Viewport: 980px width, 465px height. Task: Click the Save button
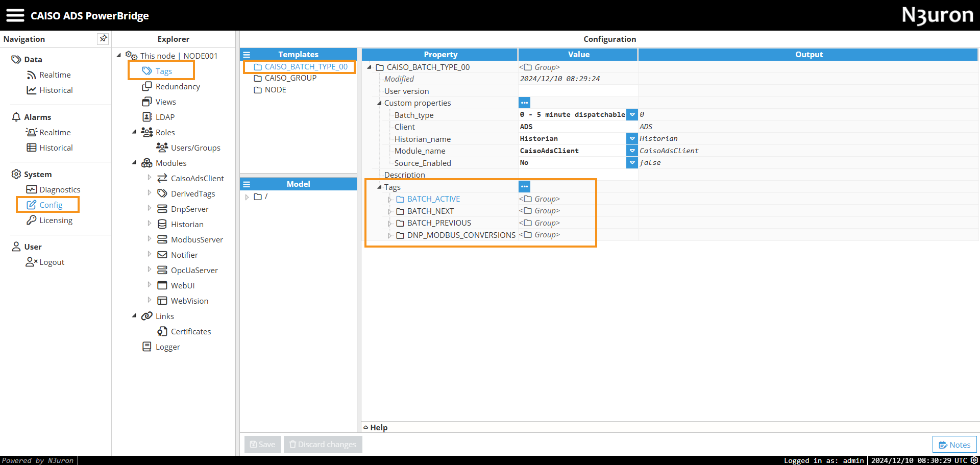coord(262,445)
